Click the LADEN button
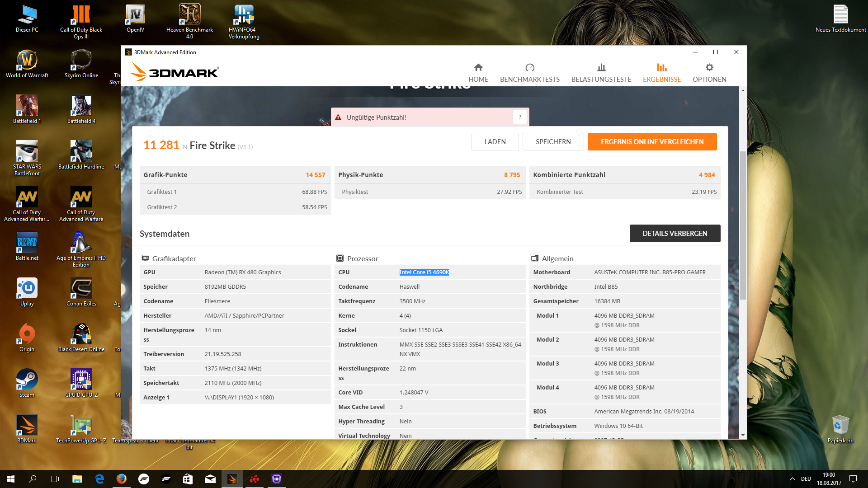This screenshot has width=868, height=488. tap(495, 142)
